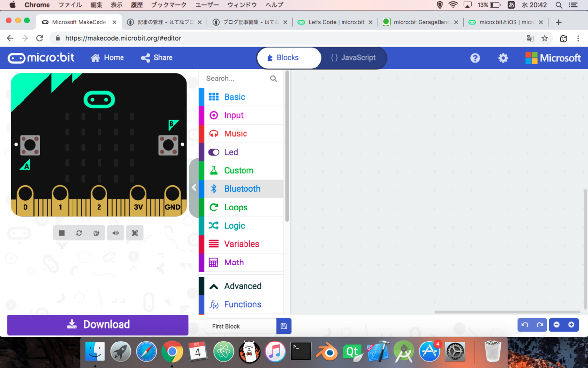Viewport: 588px width, 368px height.
Task: Click the simulator pin 1
Action: click(x=60, y=201)
